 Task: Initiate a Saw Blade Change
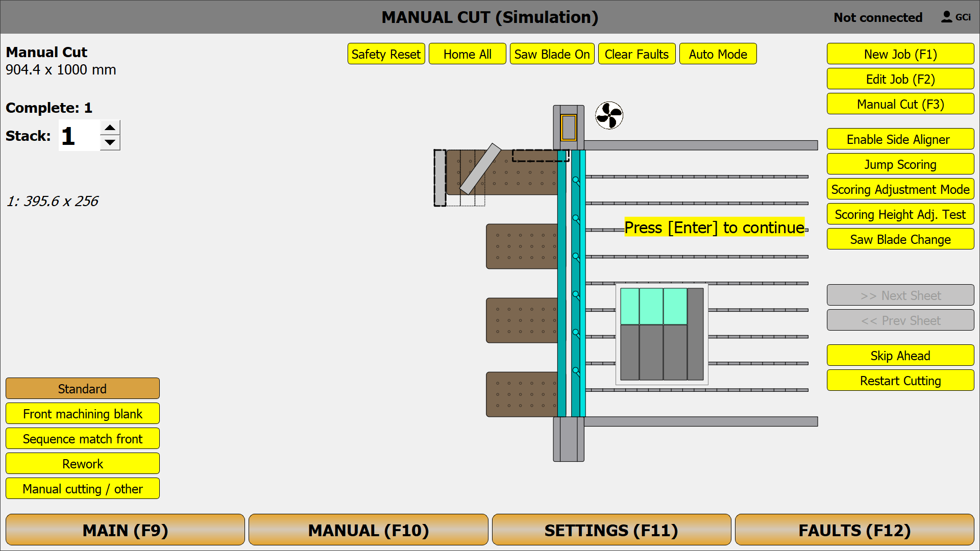pyautogui.click(x=900, y=239)
